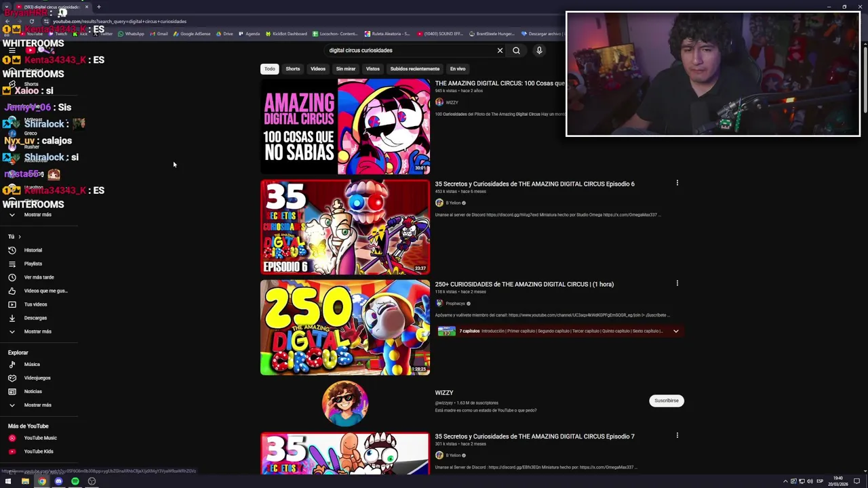
Task: Open Playlists in the sidebar
Action: click(33, 264)
